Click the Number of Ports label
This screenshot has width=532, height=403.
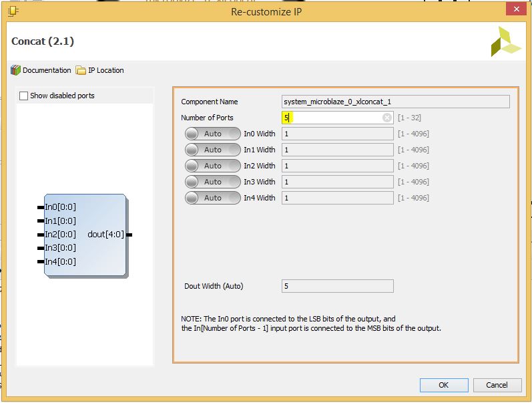tap(207, 118)
